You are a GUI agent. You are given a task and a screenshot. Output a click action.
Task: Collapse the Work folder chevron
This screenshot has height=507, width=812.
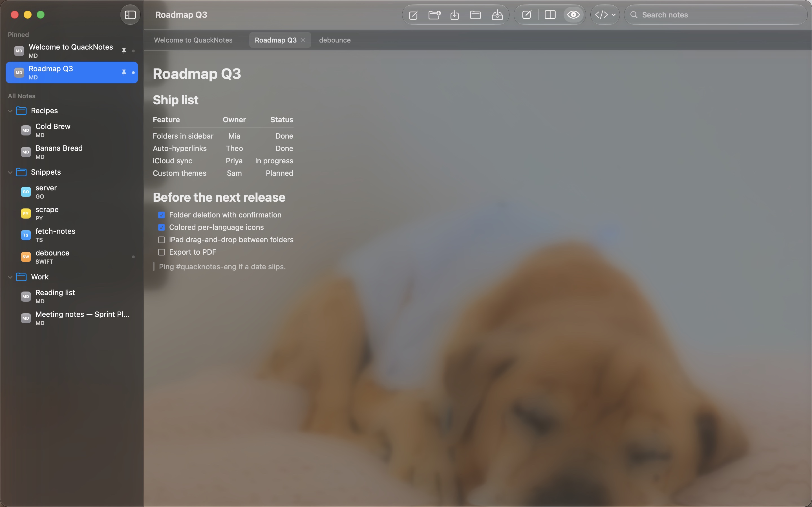point(10,277)
